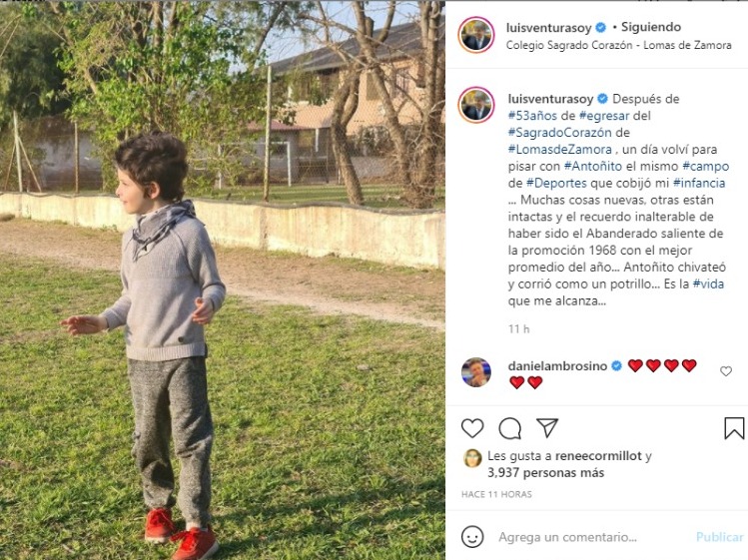Click the Publicar button
748x560 pixels.
(719, 537)
